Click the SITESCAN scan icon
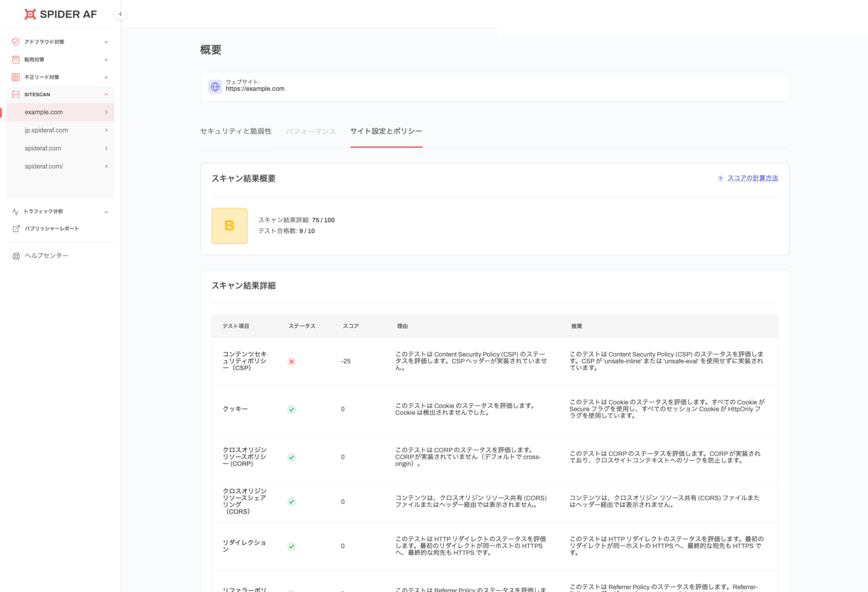This screenshot has width=868, height=592. 16,94
